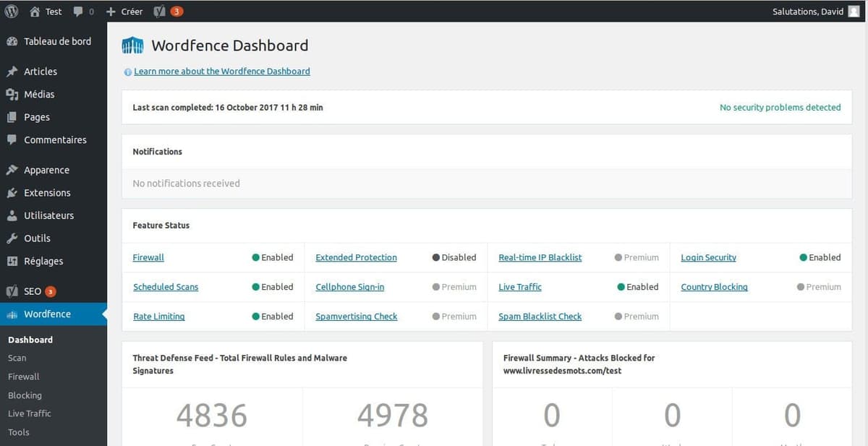Select Scan from the Wordfence submenu
The width and height of the screenshot is (868, 446).
pos(16,357)
